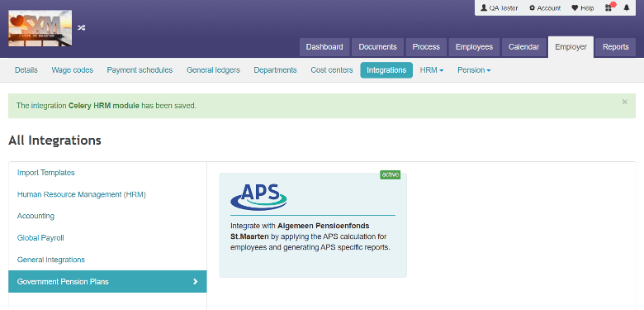This screenshot has width=644, height=310.
Task: Expand the HRM dropdown menu
Action: (432, 70)
